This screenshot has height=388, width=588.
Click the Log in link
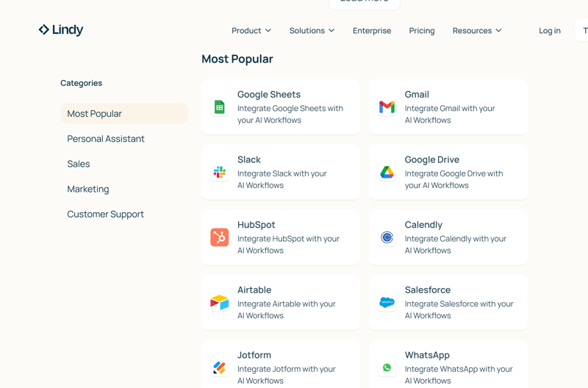[549, 31]
